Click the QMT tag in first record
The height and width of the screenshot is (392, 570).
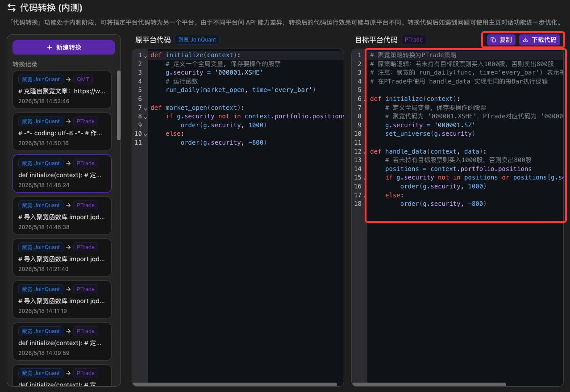[x=83, y=79]
